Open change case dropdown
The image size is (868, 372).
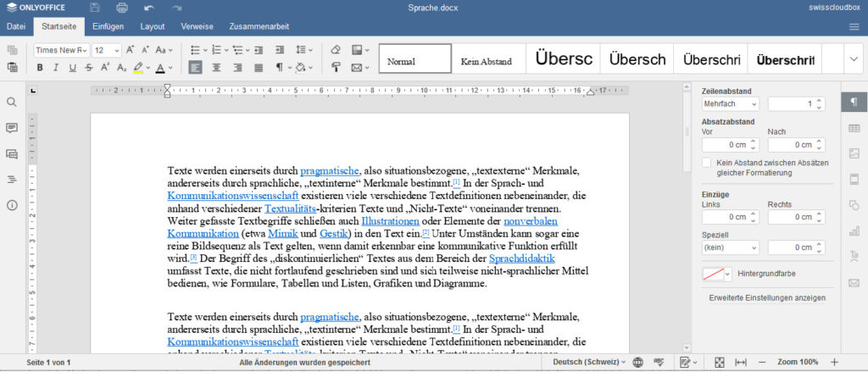(x=164, y=50)
